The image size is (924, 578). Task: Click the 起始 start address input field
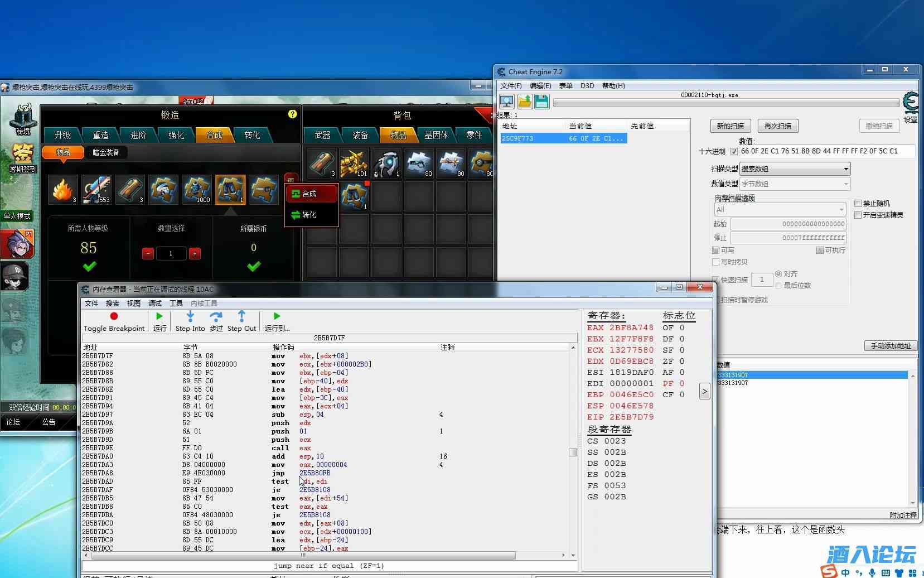(788, 224)
